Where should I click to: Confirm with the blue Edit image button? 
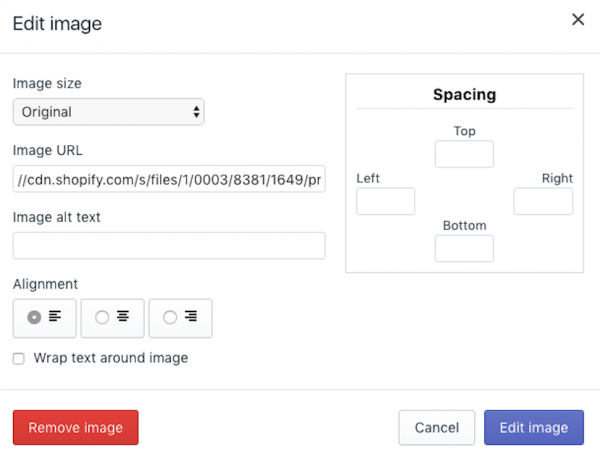click(x=533, y=427)
